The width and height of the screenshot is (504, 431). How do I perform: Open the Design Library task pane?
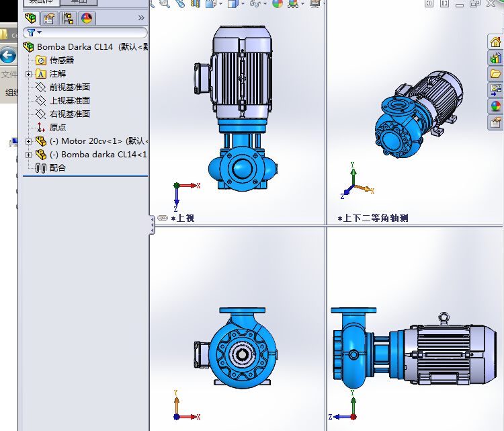click(495, 58)
